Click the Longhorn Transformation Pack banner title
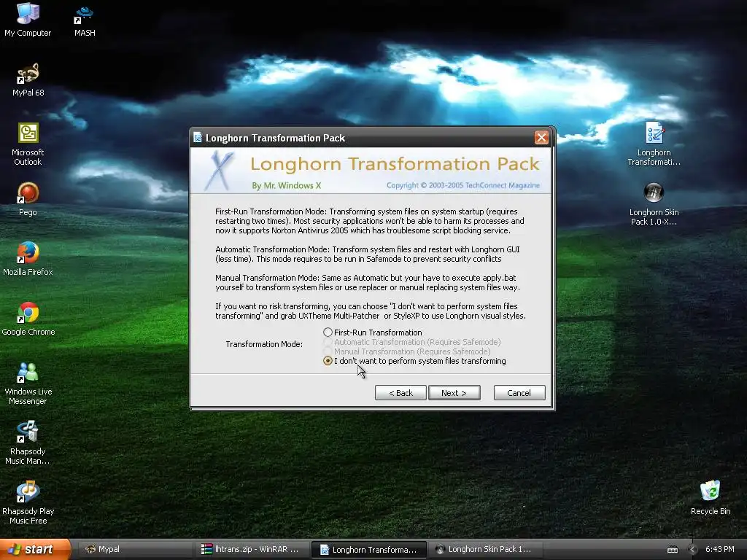The image size is (747, 560). point(395,164)
